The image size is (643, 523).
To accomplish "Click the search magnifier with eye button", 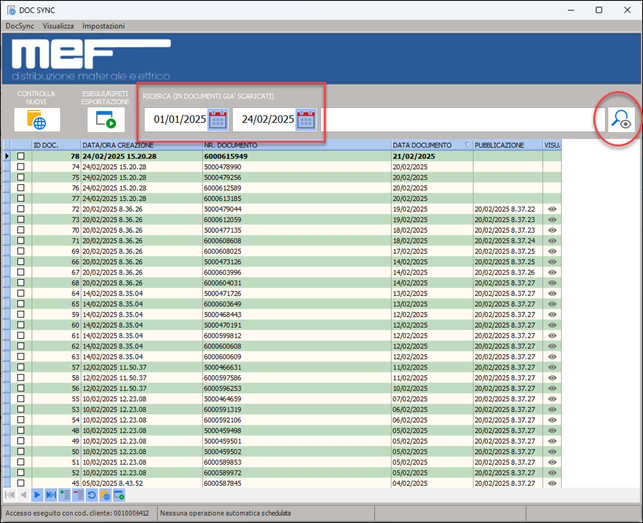I will (x=621, y=120).
